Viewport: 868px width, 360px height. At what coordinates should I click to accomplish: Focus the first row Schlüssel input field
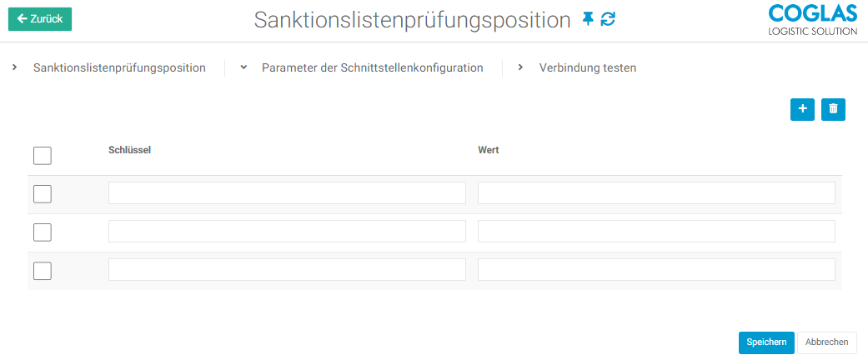[287, 193]
